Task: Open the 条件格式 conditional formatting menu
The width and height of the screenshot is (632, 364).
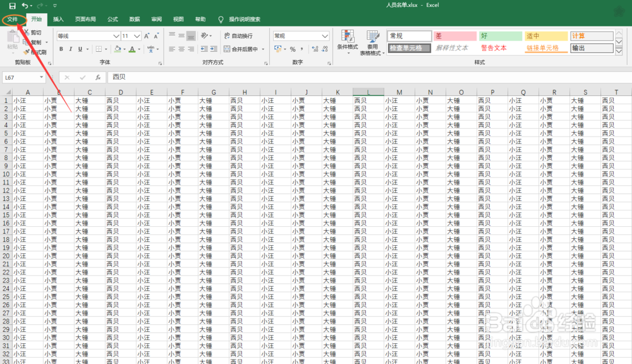Action: (348, 42)
